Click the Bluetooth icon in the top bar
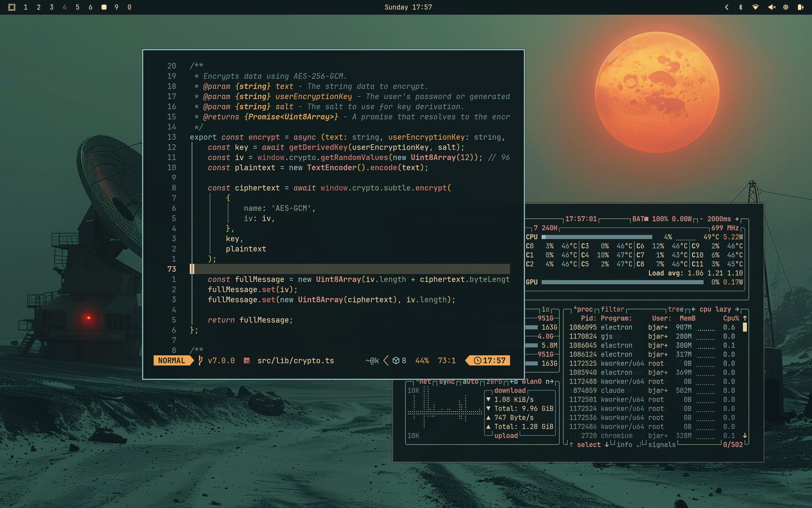 [742, 7]
